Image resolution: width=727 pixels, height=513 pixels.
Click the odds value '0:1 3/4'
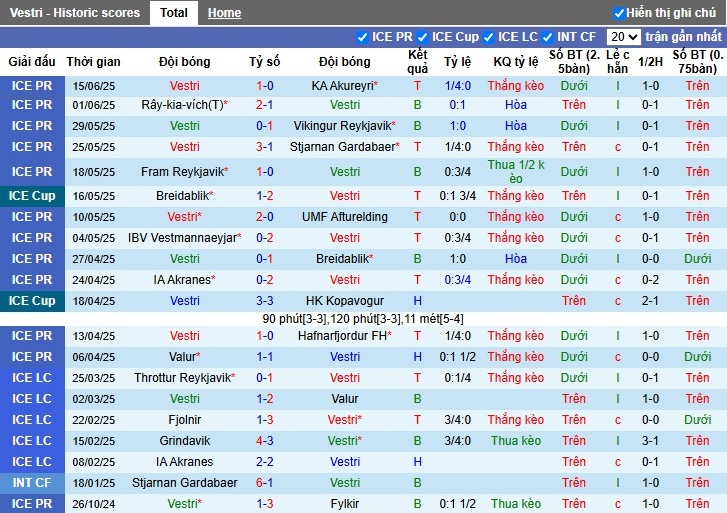pos(458,196)
